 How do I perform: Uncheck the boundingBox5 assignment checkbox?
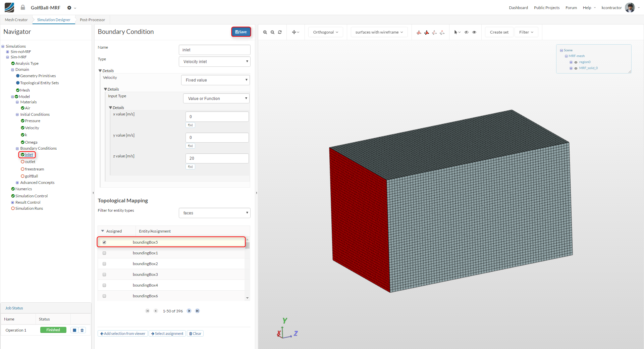point(104,242)
